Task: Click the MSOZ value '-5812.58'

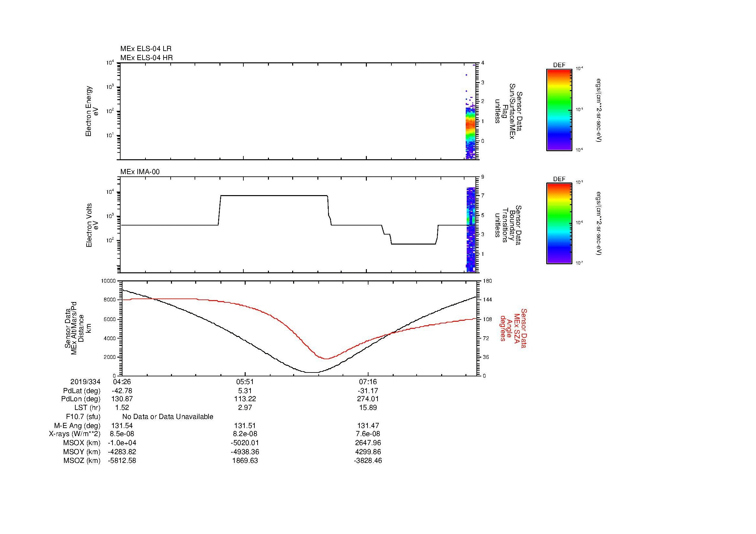Action: tap(122, 461)
